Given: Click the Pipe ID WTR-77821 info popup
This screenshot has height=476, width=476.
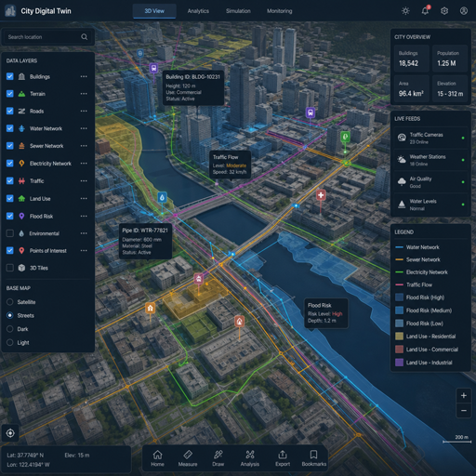Looking at the screenshot, I should 145,241.
